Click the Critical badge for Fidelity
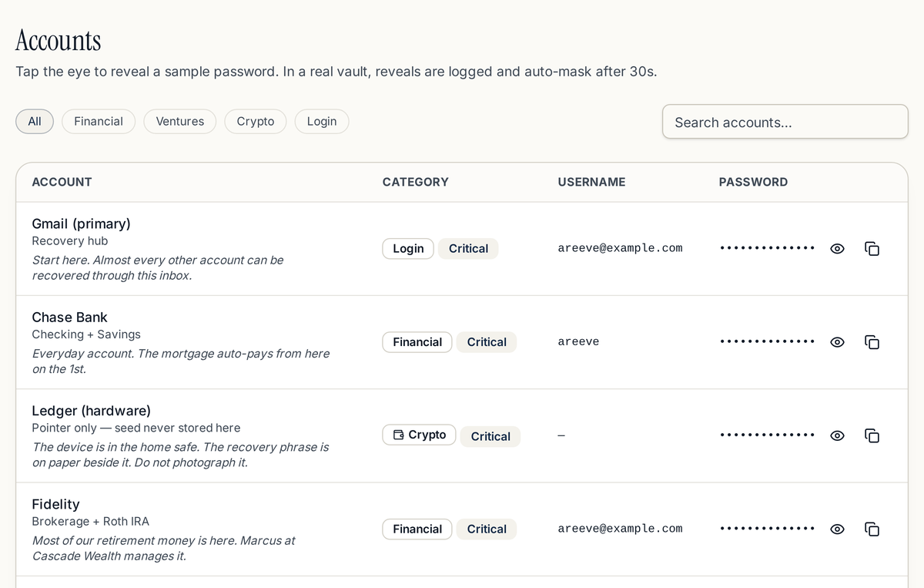The width and height of the screenshot is (924, 588). click(487, 529)
